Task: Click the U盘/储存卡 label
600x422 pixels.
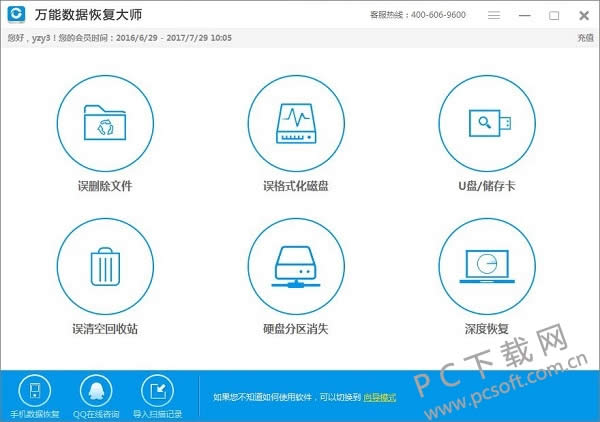Action: point(487,186)
